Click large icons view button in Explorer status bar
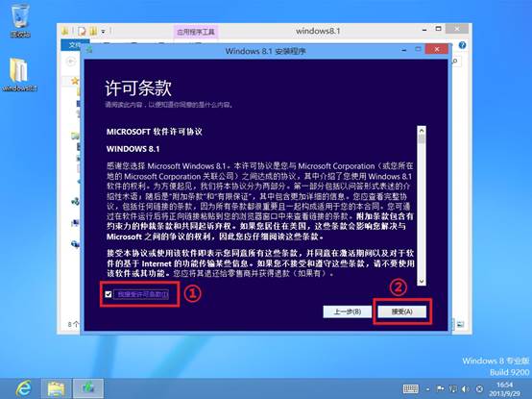 pos(460,324)
